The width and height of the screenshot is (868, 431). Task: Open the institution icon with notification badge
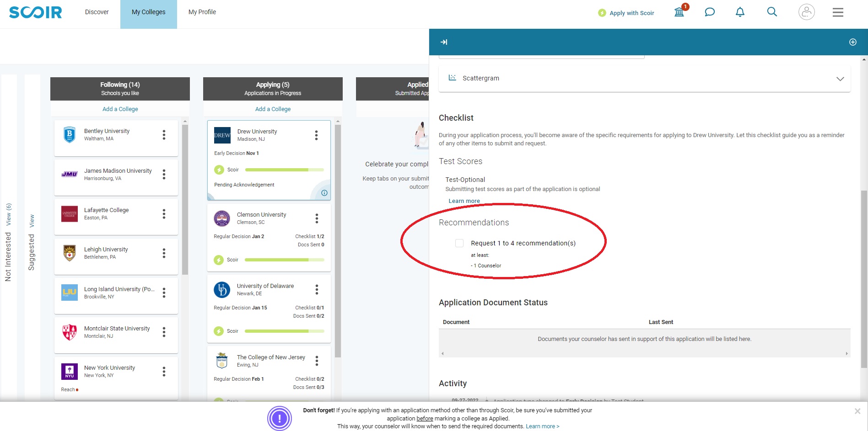[679, 12]
